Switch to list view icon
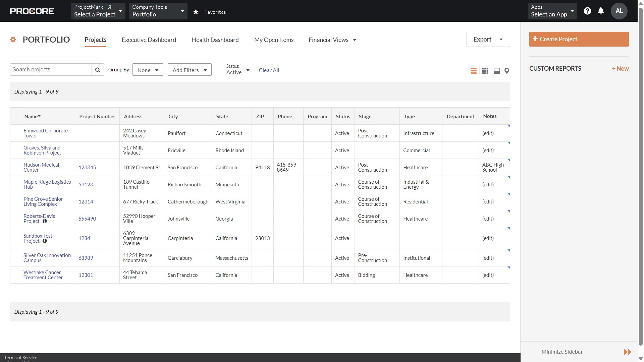Image resolution: width=644 pixels, height=362 pixels. tap(473, 71)
